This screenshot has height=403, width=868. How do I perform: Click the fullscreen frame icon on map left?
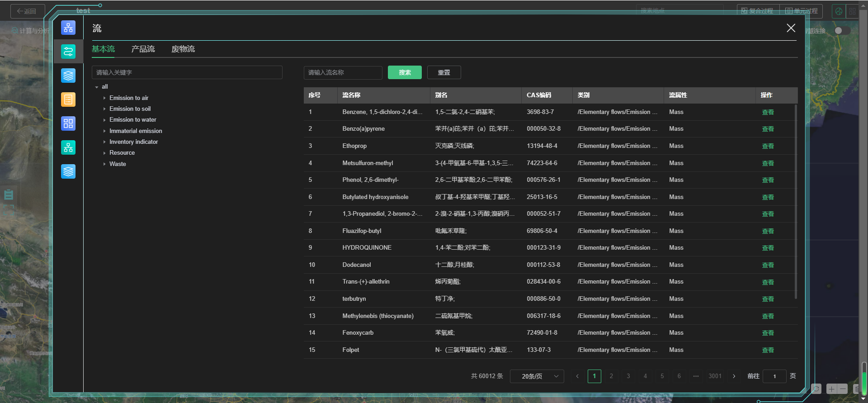pyautogui.click(x=9, y=210)
